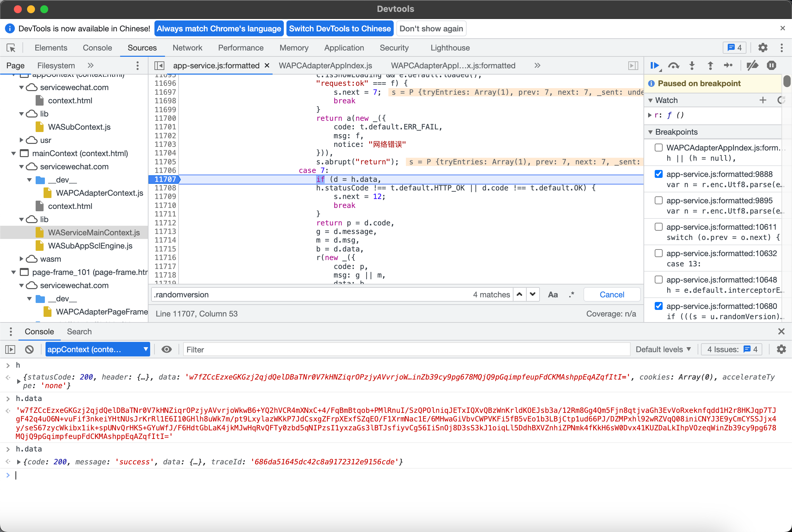Open the Performance panel tab
This screenshot has height=532, width=792.
click(x=241, y=48)
